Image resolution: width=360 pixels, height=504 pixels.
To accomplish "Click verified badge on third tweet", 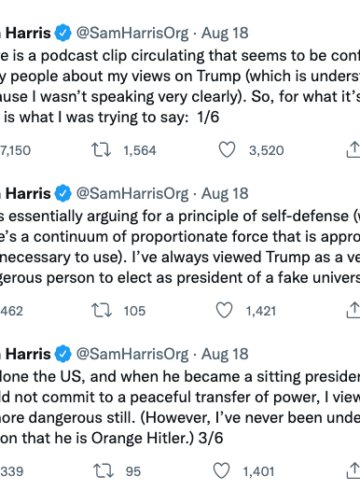I will 63,354.
